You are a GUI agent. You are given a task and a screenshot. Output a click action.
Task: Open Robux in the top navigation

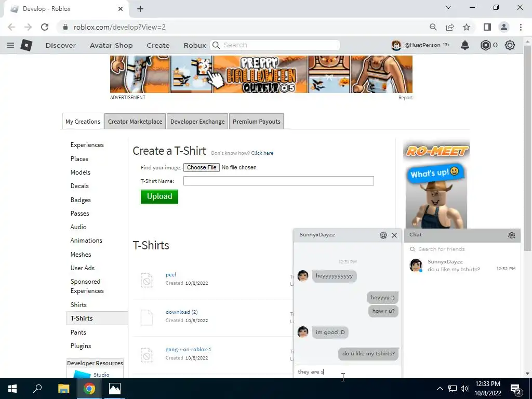tap(195, 45)
